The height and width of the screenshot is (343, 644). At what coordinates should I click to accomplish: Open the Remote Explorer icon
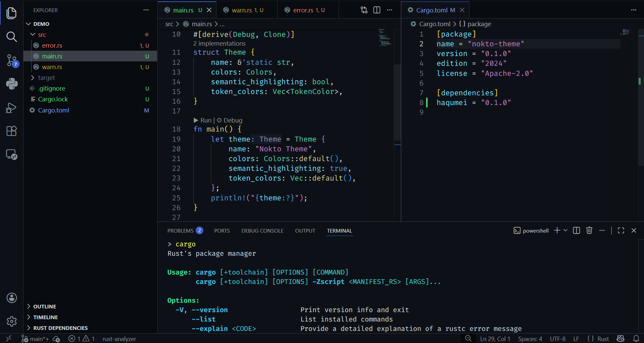11,154
